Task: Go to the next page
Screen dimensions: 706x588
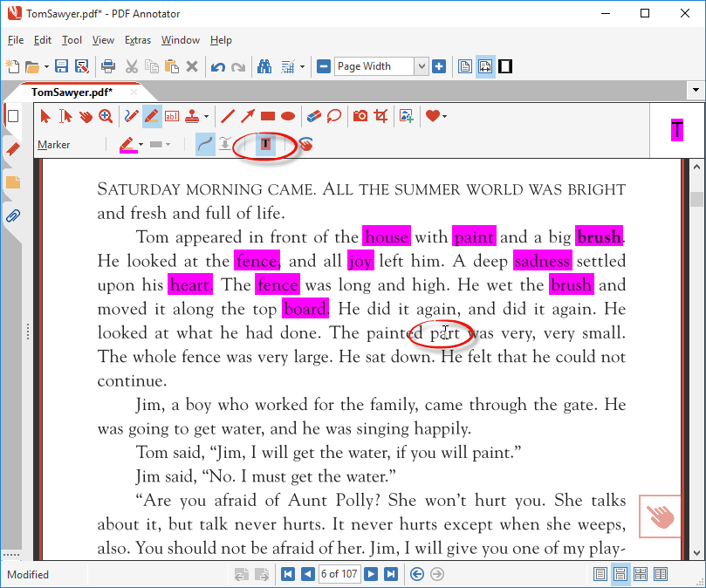Action: [x=371, y=574]
